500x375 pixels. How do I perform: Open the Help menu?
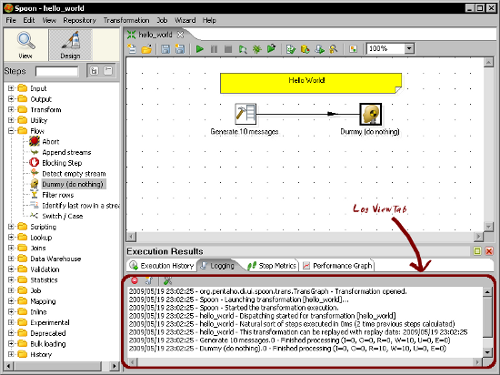(209, 21)
